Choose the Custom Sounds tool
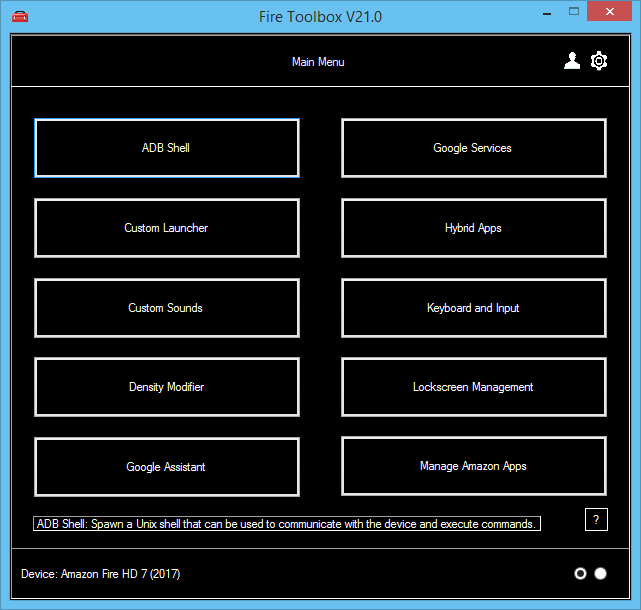The height and width of the screenshot is (610, 641). pos(167,308)
